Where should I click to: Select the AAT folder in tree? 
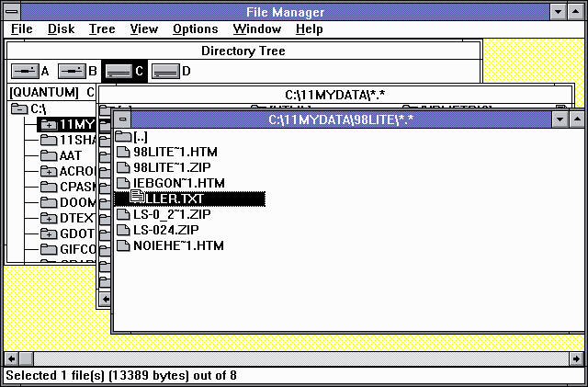49,155
